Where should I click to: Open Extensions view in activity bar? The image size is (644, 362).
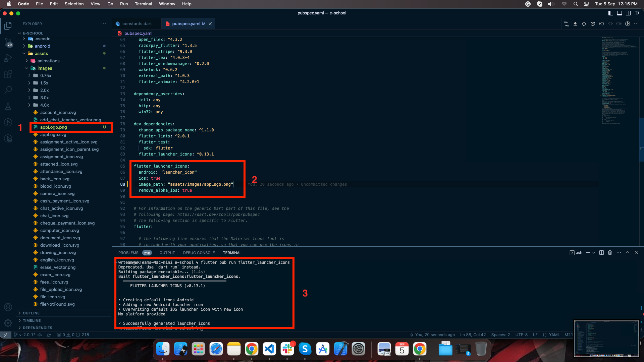(8, 74)
